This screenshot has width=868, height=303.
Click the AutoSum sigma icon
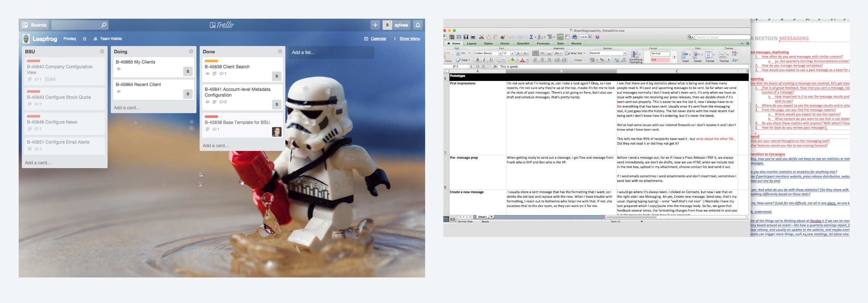click(531, 37)
